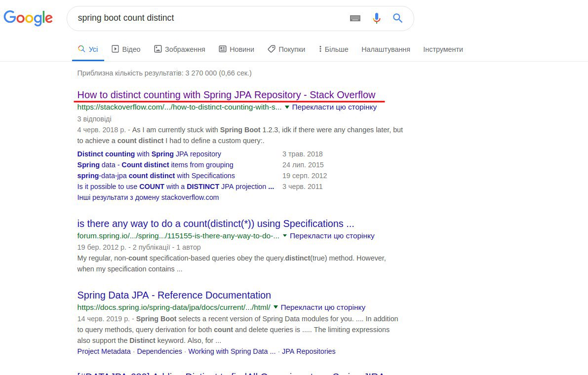Image resolution: width=588 pixels, height=375 pixels.
Task: Open the Більше menu
Action: (333, 49)
